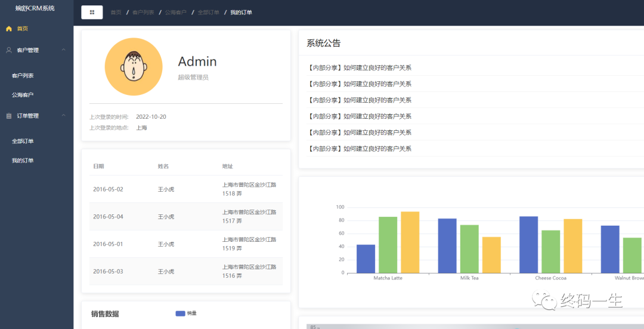Click Matcha Latte green bar
This screenshot has height=329, width=644.
[388, 245]
